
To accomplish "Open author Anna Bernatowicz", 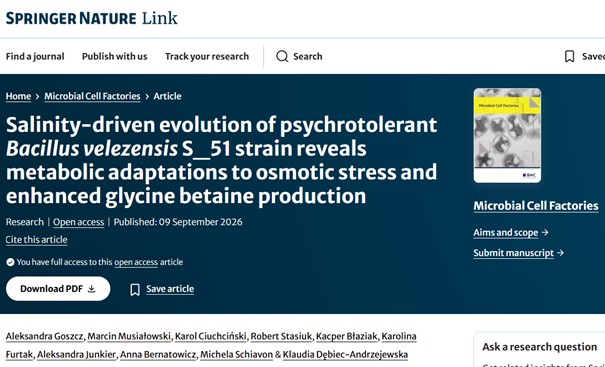I will click(158, 354).
